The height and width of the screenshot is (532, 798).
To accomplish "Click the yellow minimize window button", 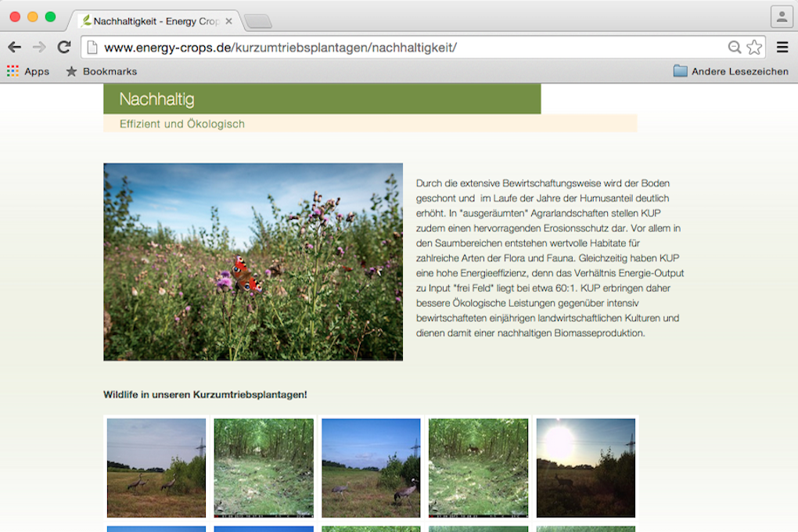I will click(33, 16).
